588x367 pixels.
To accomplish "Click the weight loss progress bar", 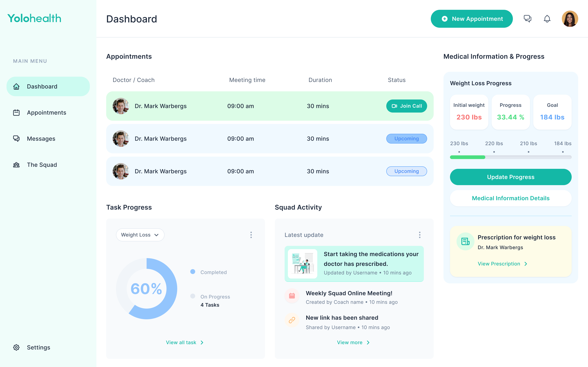I will coord(510,157).
